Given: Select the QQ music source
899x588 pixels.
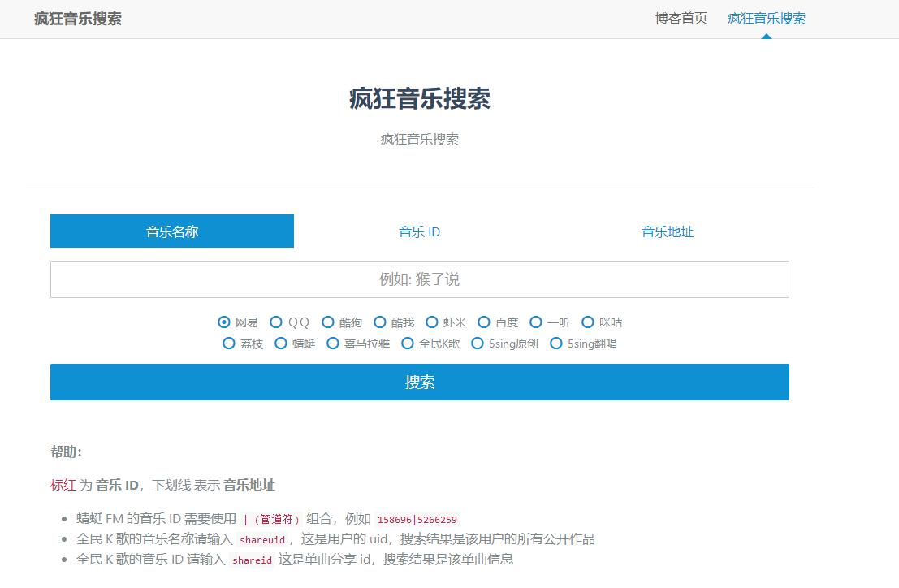Looking at the screenshot, I should [x=275, y=322].
